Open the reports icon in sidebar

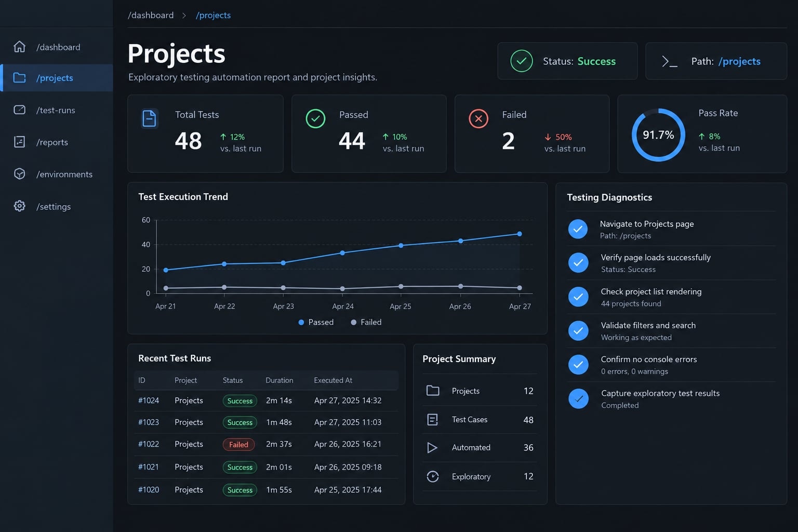[x=19, y=142]
